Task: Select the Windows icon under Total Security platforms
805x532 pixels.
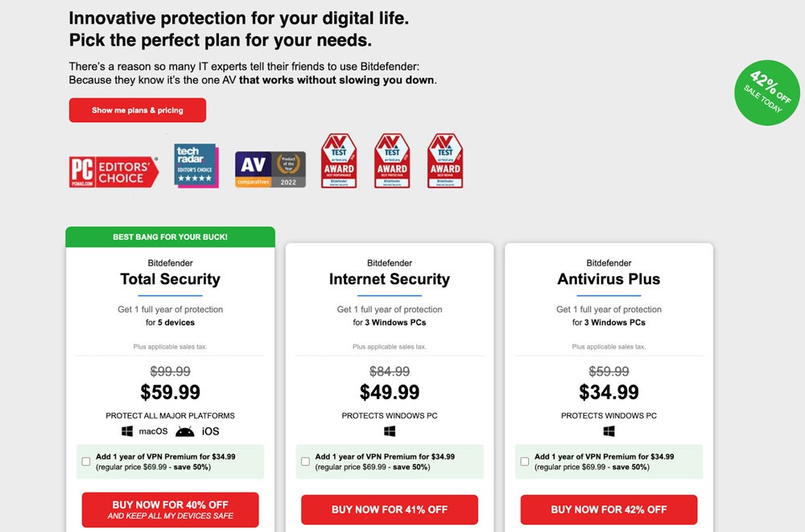Action: (x=126, y=431)
